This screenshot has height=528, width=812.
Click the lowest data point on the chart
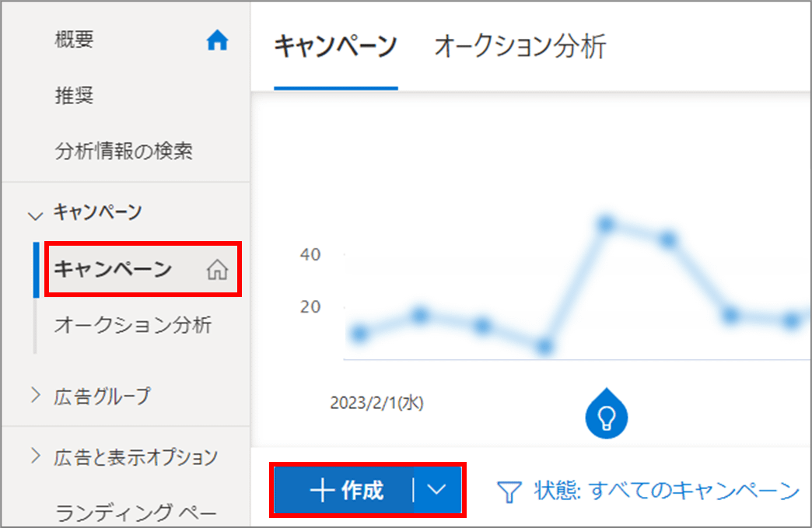point(544,347)
